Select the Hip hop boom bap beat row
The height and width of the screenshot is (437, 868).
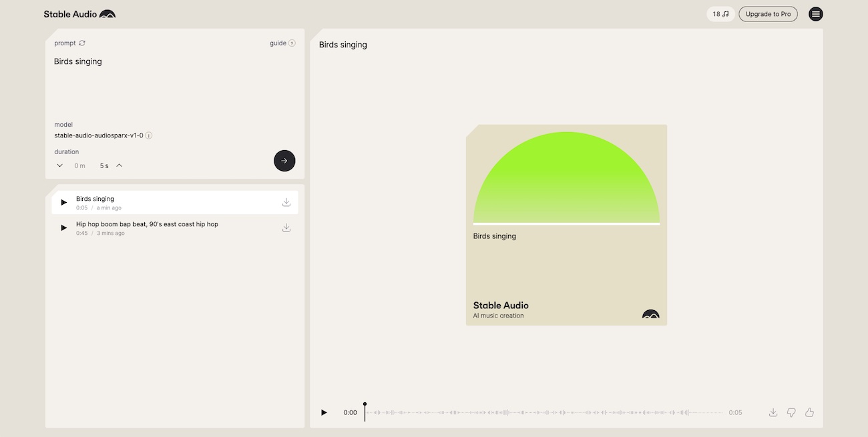(175, 228)
